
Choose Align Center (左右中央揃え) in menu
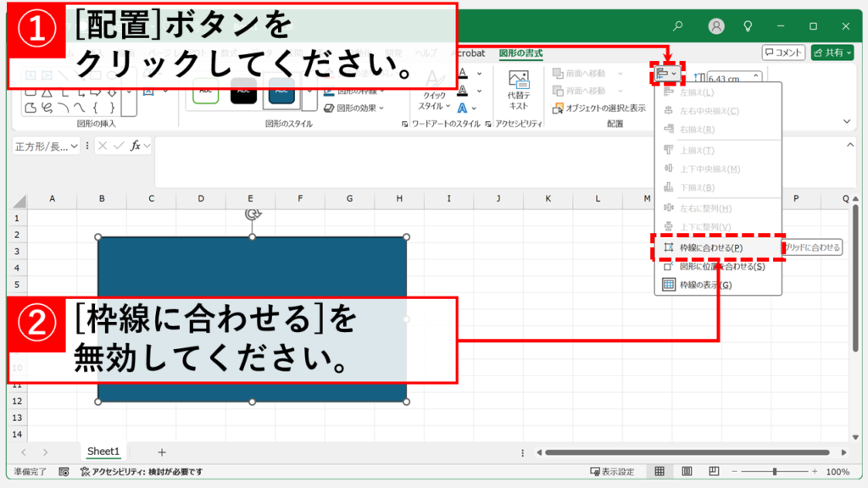(x=718, y=111)
